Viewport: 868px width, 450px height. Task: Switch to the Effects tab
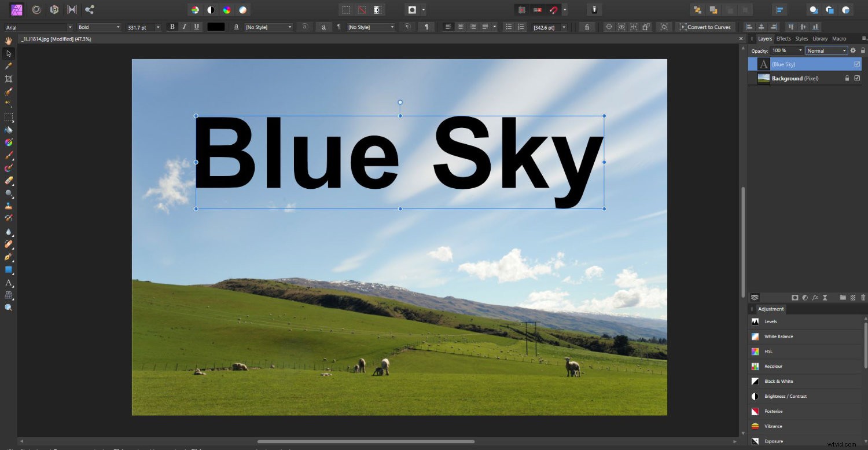coord(784,38)
